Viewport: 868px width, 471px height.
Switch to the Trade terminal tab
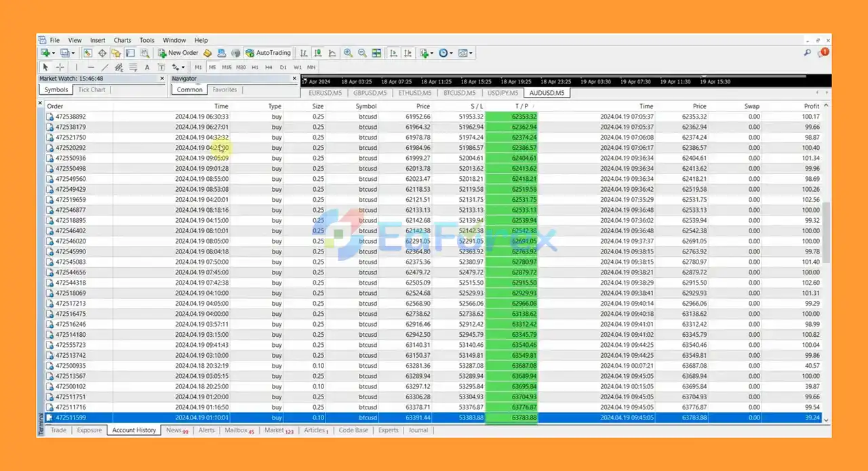point(58,430)
